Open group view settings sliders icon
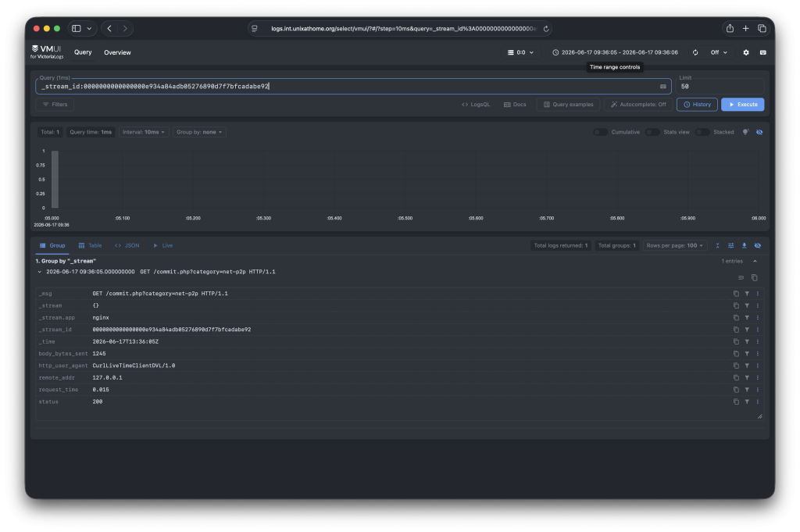 [730, 246]
